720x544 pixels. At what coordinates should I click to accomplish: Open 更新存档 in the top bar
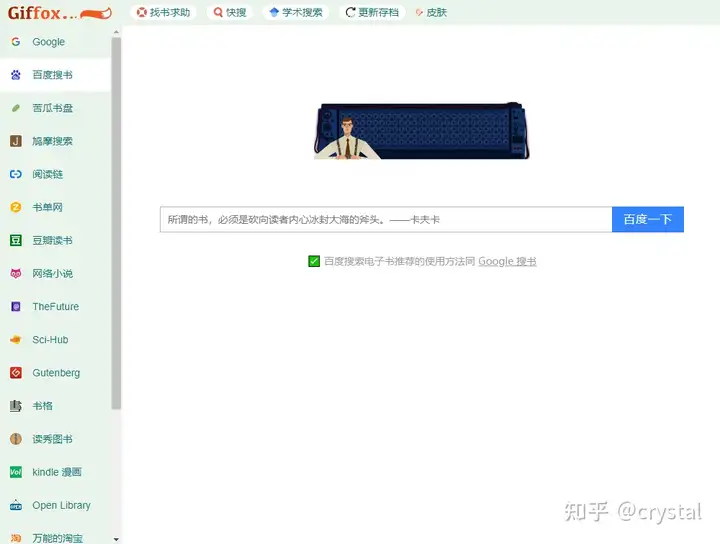click(372, 12)
